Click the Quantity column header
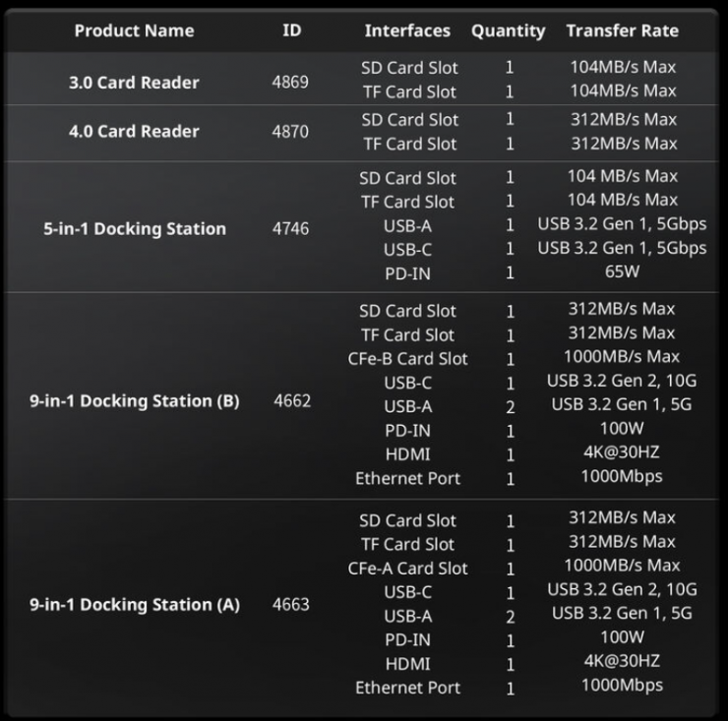The height and width of the screenshot is (721, 728). tap(508, 30)
